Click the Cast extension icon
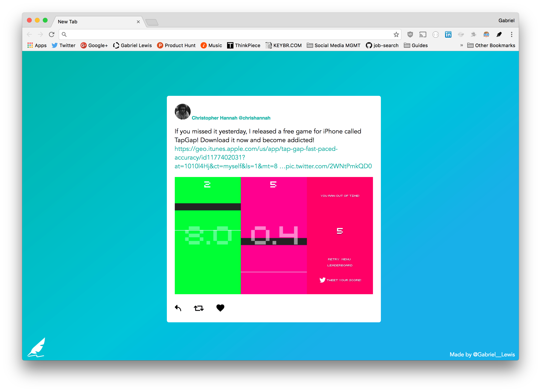The image size is (541, 392). (x=423, y=35)
